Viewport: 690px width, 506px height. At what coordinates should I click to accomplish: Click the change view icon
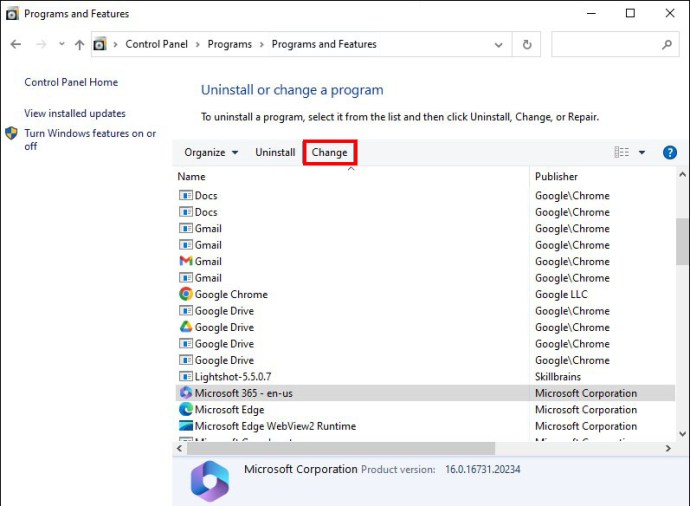point(621,152)
